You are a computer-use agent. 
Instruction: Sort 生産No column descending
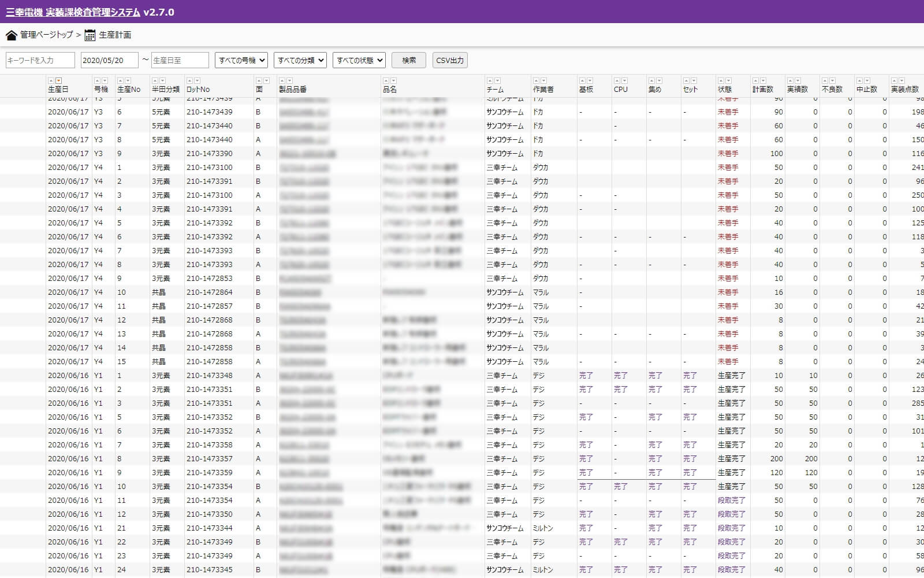click(x=128, y=81)
